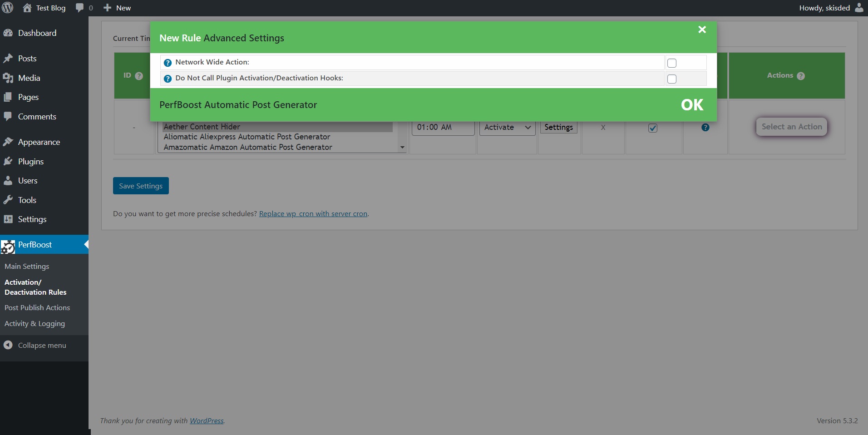Image resolution: width=868 pixels, height=435 pixels.
Task: Click the Collapse menu arrow icon
Action: (x=8, y=345)
